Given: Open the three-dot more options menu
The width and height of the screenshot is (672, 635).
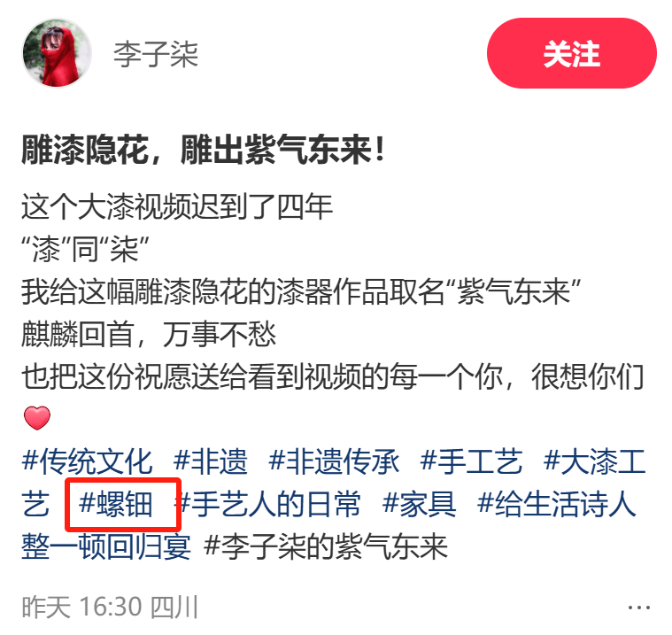Looking at the screenshot, I should pyautogui.click(x=638, y=608).
